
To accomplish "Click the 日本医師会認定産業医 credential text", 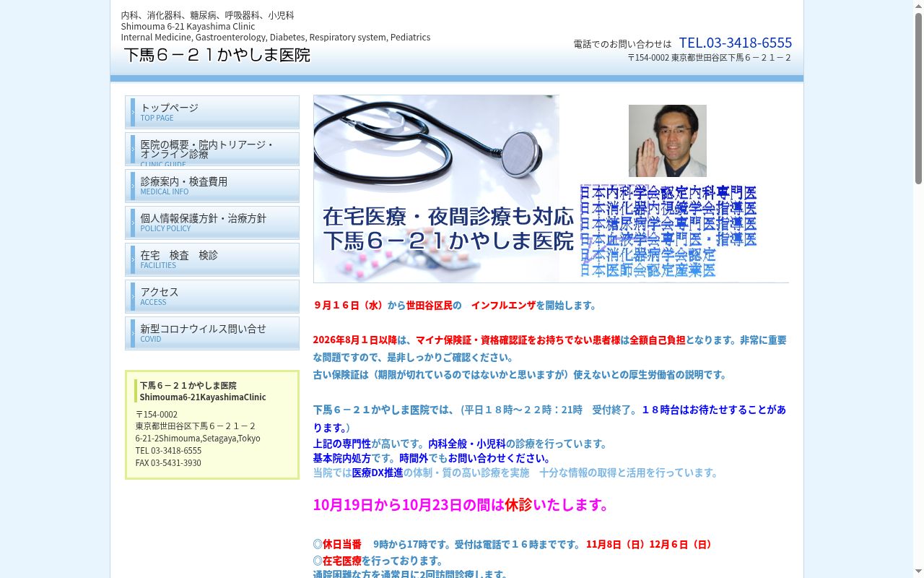I will tap(648, 270).
